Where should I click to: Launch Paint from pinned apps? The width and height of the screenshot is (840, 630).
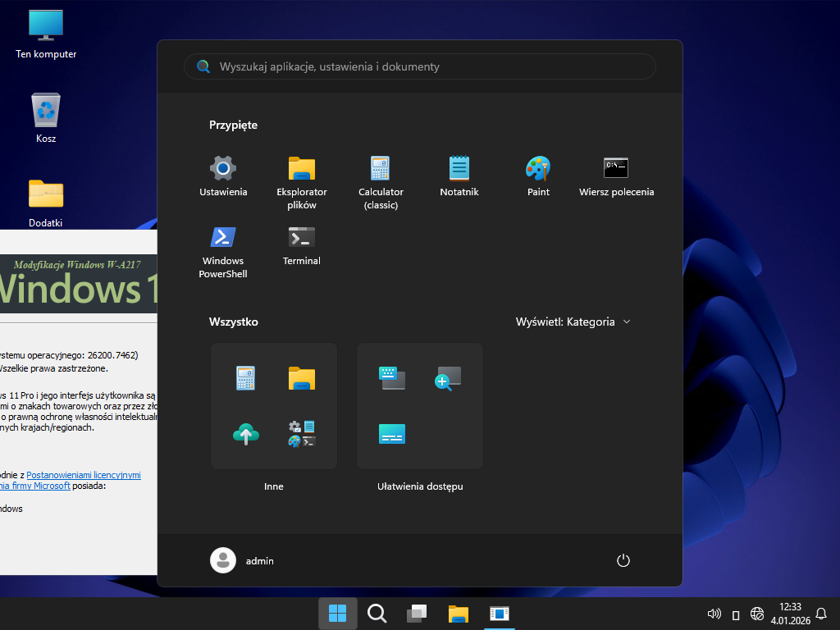pos(538,176)
